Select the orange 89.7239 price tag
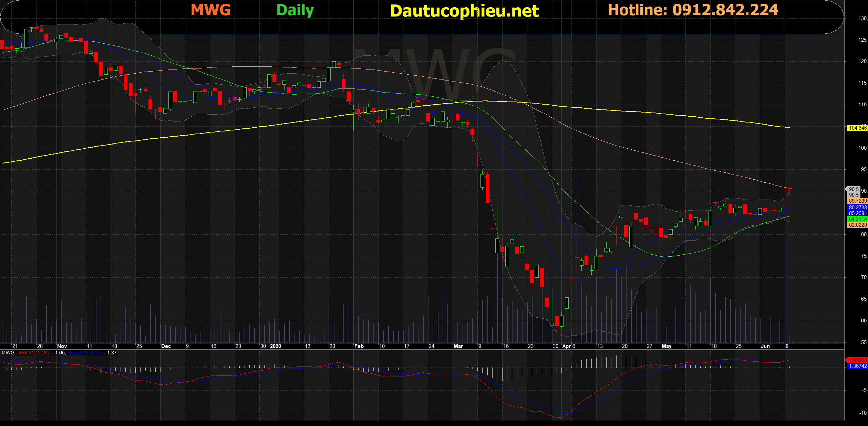 [857, 201]
